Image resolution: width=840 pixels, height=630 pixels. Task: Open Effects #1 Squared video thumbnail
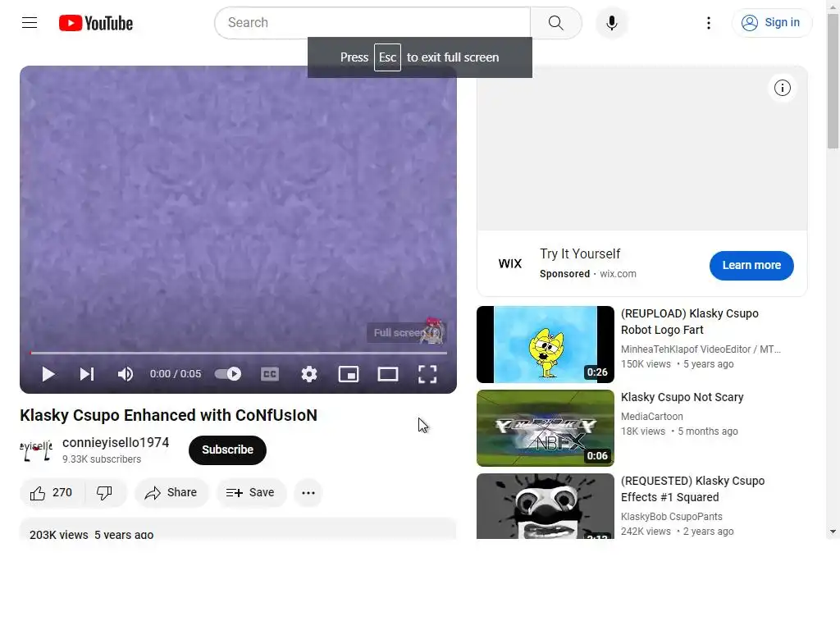[546, 506]
